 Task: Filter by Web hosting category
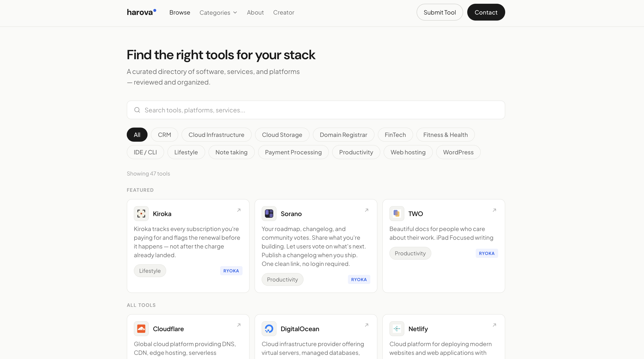tap(408, 152)
